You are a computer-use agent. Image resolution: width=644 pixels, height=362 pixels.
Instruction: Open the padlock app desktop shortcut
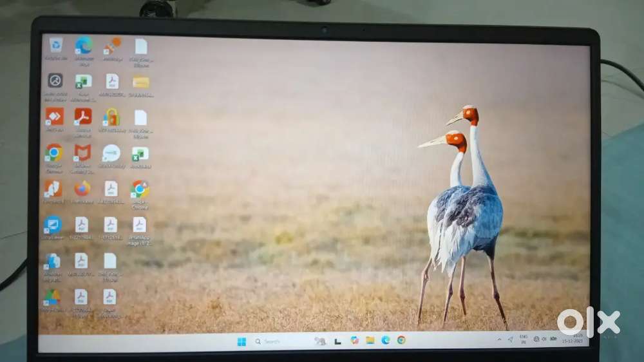click(111, 117)
